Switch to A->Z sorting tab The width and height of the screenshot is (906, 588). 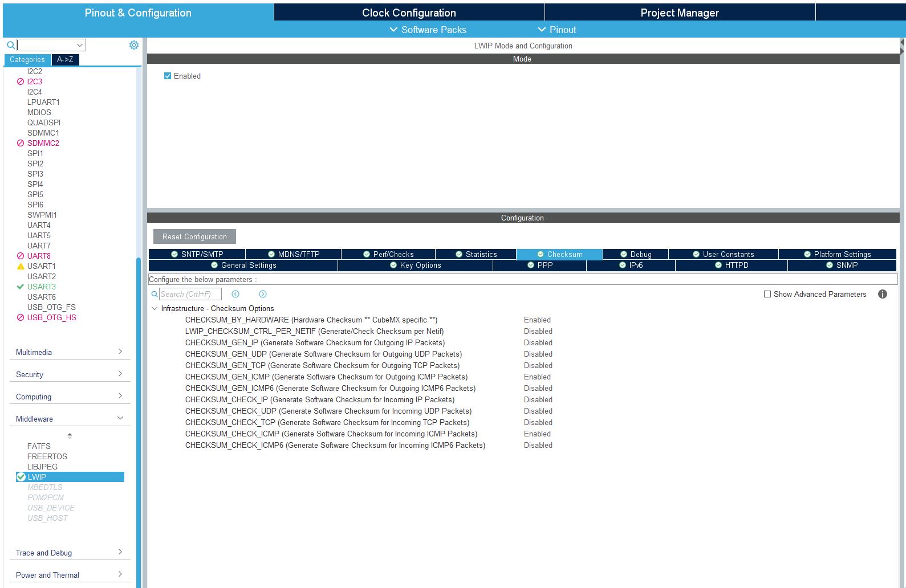click(65, 59)
